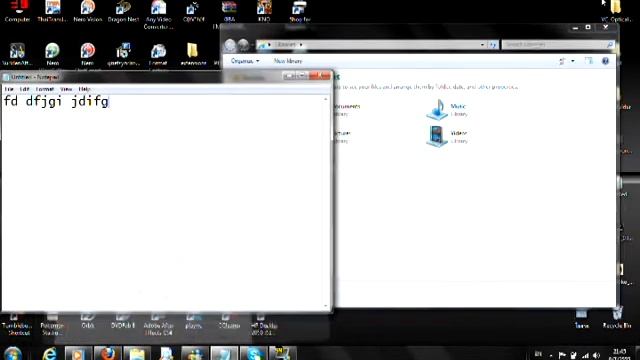Viewport: 640px width, 360px height.
Task: Close the Notepad window
Action: tap(320, 76)
